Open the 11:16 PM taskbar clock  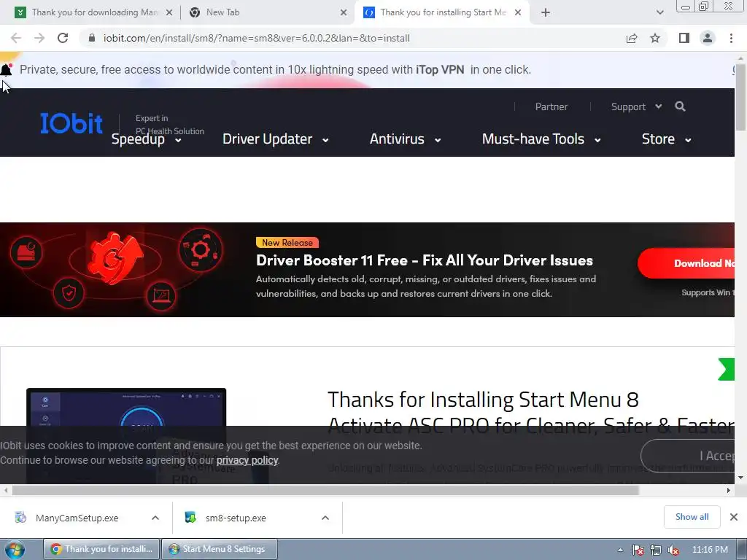pyautogui.click(x=710, y=550)
